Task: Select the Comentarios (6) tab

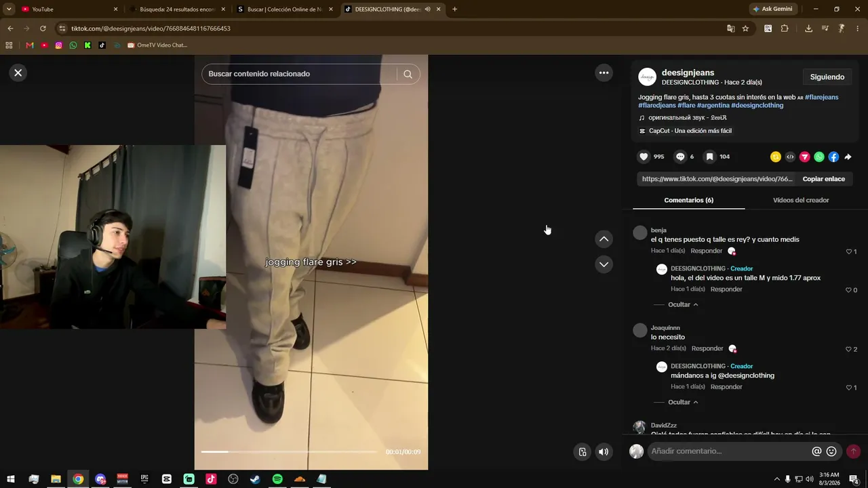Action: pos(688,200)
